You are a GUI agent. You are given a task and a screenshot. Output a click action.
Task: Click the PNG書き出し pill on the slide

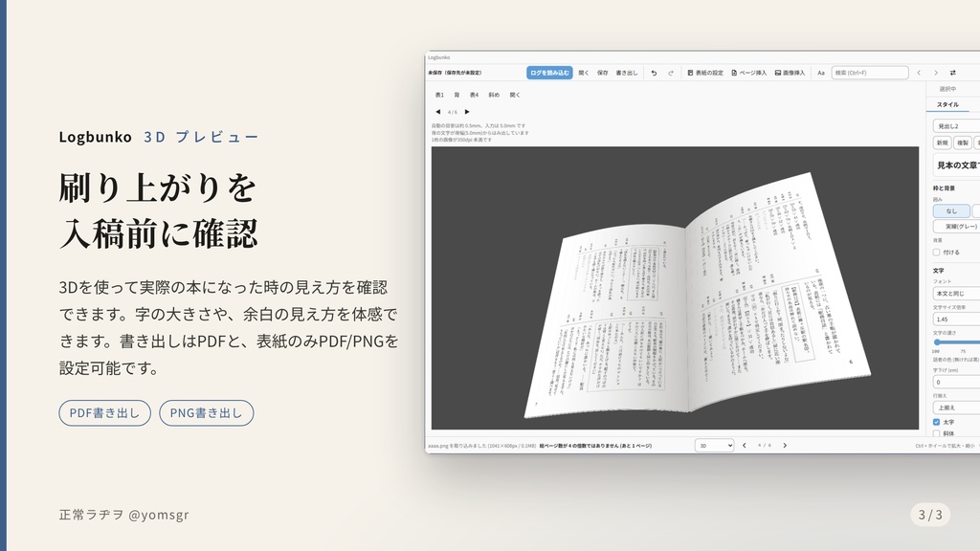coord(207,413)
